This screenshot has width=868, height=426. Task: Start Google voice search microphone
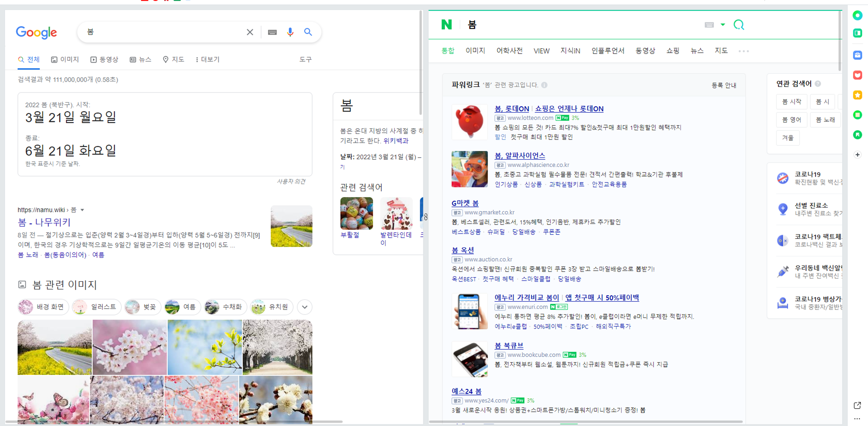coord(290,32)
